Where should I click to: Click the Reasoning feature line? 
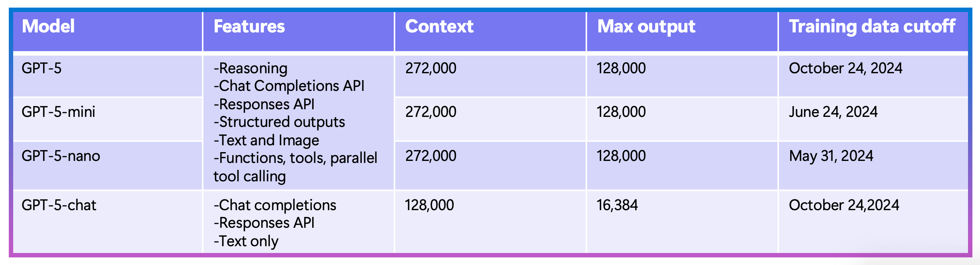pyautogui.click(x=251, y=68)
